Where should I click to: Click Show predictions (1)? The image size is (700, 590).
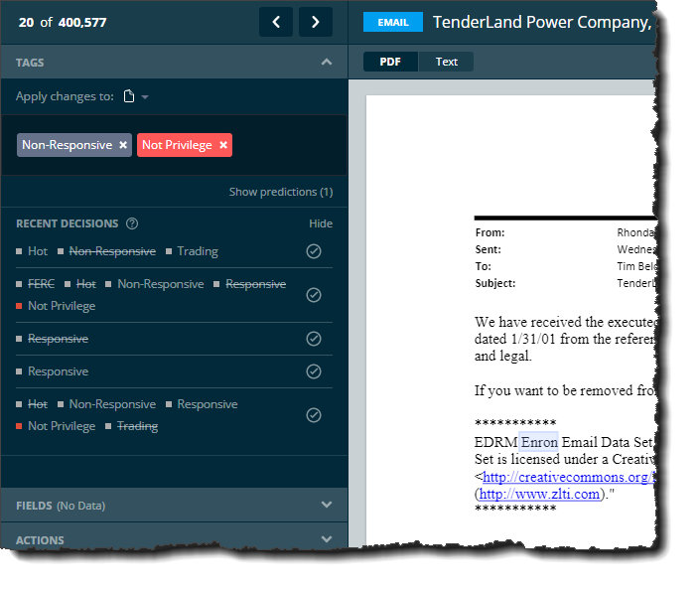281,192
